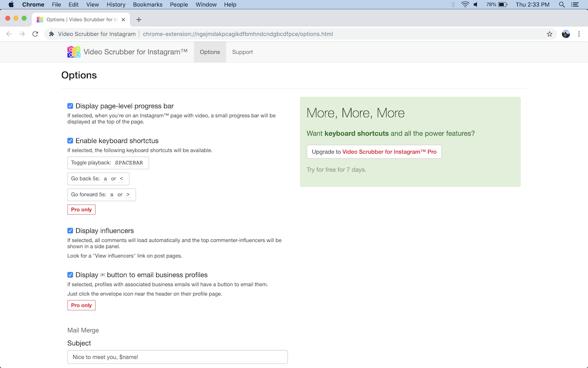588x368 pixels.
Task: Click the Video Scrubber for Instagram brand title
Action: coord(136,52)
